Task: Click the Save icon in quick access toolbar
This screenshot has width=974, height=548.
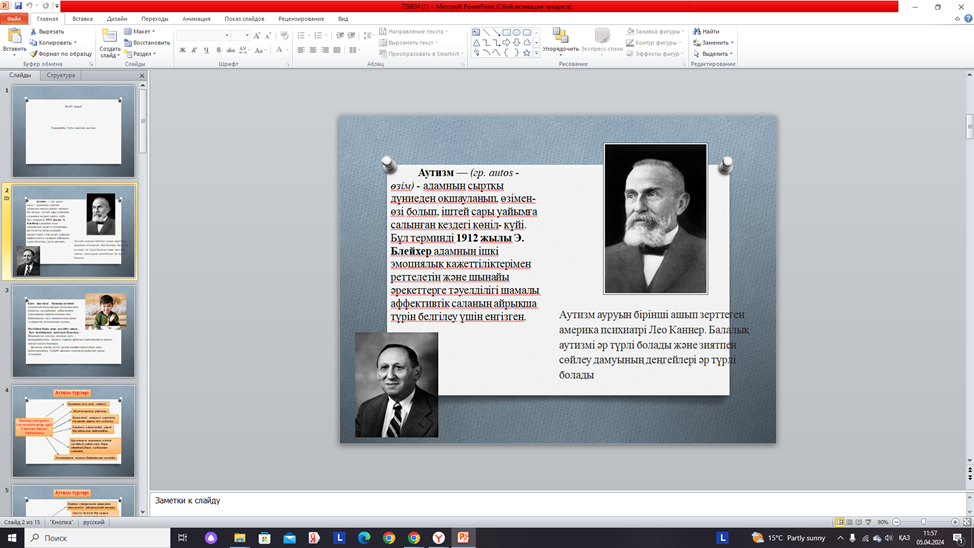Action: pyautogui.click(x=18, y=6)
